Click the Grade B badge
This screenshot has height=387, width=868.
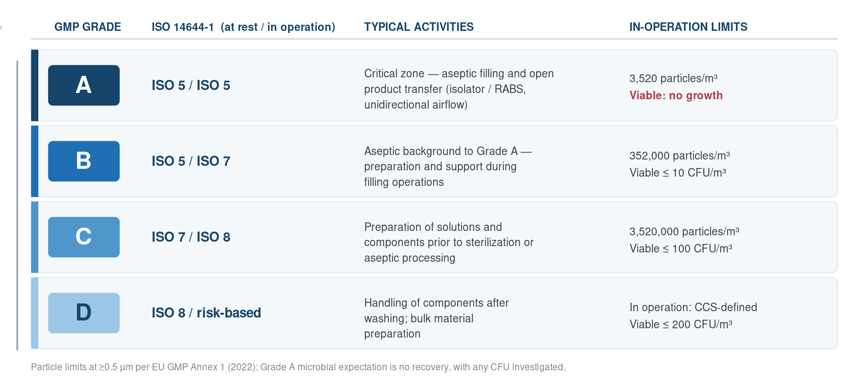[84, 161]
